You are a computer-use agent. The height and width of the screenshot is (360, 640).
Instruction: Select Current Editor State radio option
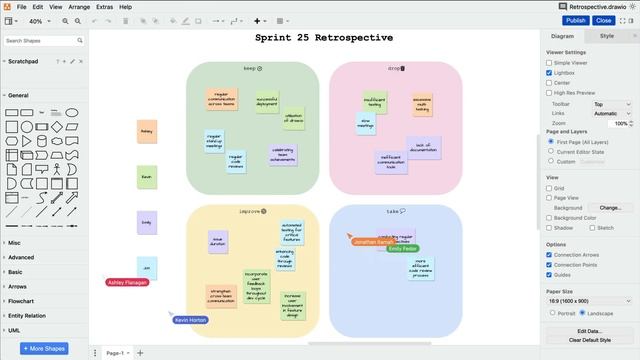551,151
